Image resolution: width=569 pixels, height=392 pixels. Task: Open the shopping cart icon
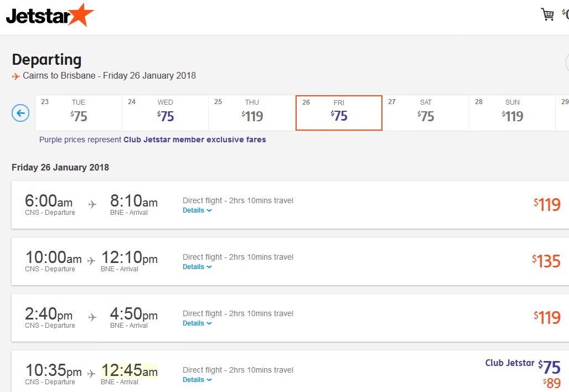pos(547,14)
